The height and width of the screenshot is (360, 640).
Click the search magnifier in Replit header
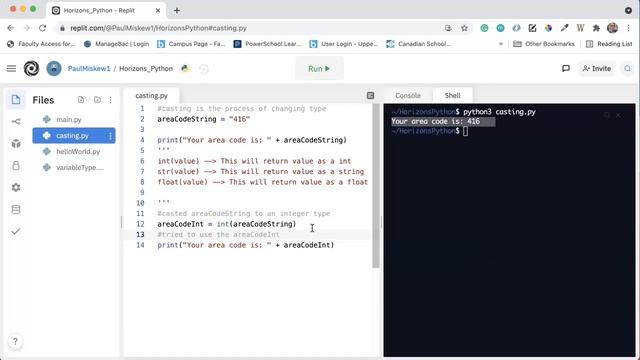(627, 69)
